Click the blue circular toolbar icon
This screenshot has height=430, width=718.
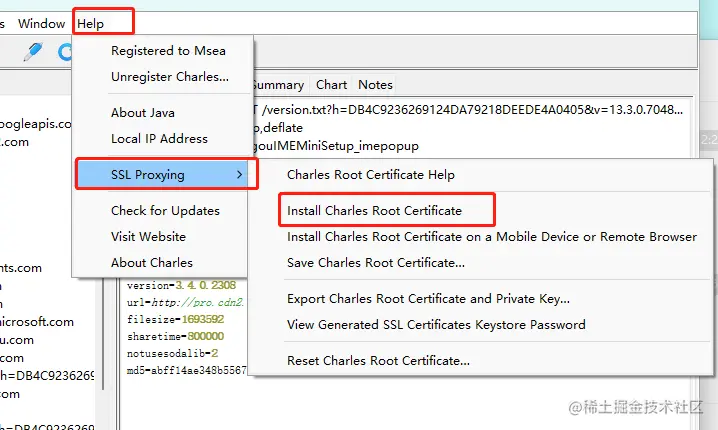click(x=65, y=52)
